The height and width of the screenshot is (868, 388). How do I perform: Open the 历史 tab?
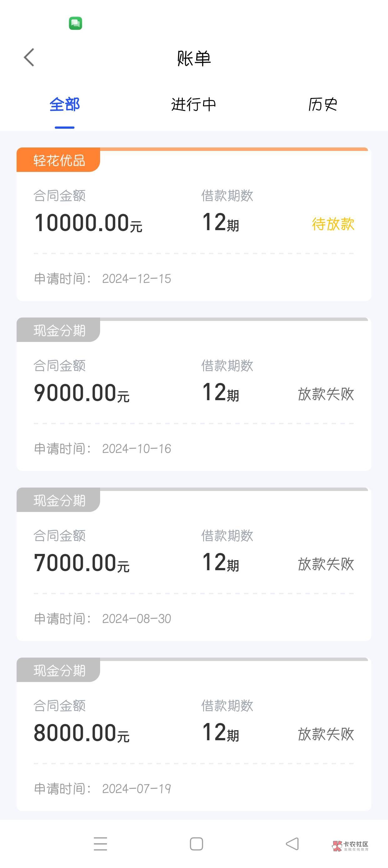323,105
